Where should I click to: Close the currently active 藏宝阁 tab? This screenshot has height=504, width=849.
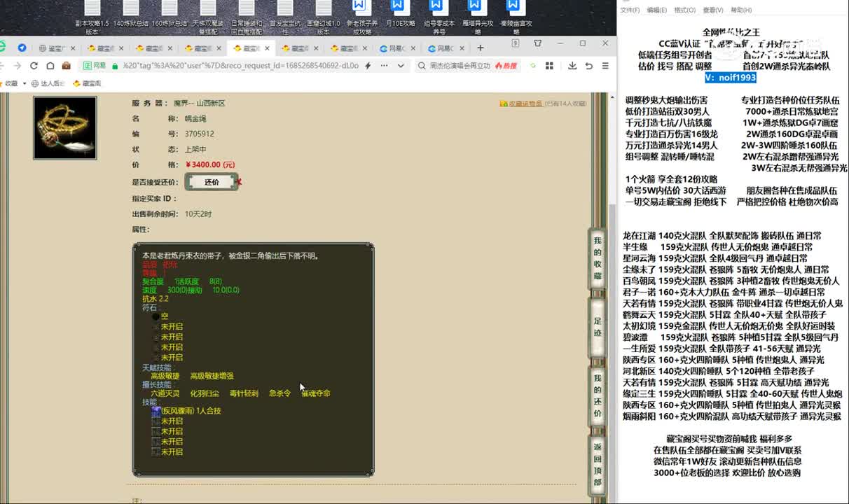[x=267, y=48]
